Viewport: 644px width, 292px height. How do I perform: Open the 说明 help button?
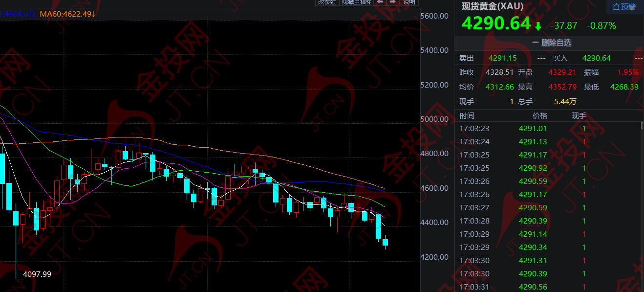point(409,2)
